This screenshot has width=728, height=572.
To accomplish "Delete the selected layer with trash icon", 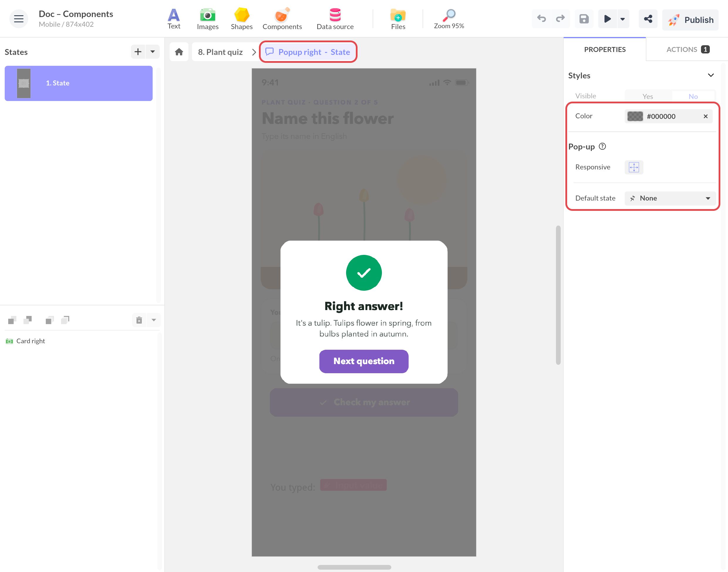I will click(x=139, y=320).
